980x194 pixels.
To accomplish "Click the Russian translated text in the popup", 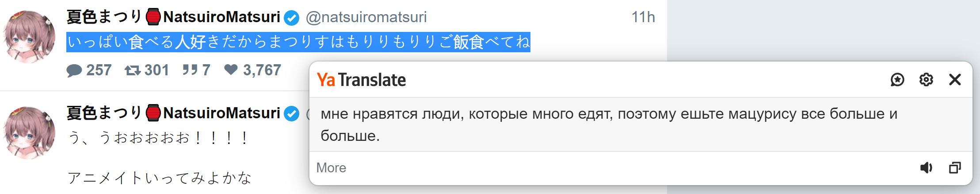I will [x=608, y=124].
